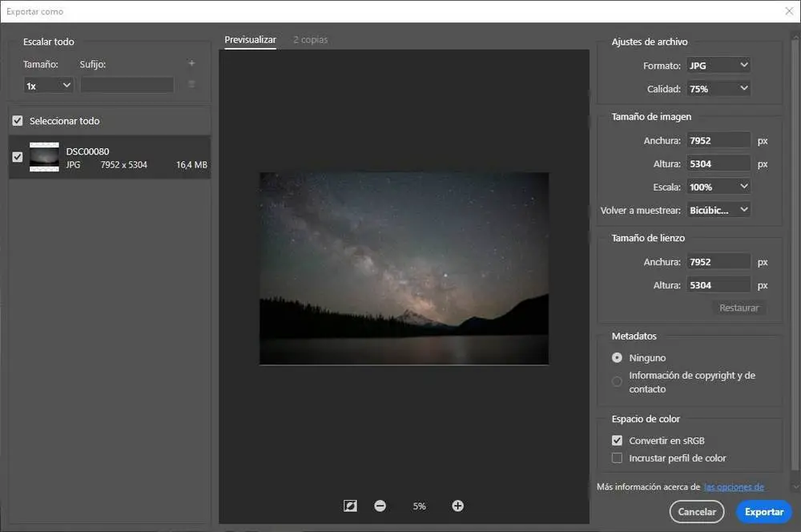
Task: Open the Volver a muestrear dropdown
Action: 718,210
